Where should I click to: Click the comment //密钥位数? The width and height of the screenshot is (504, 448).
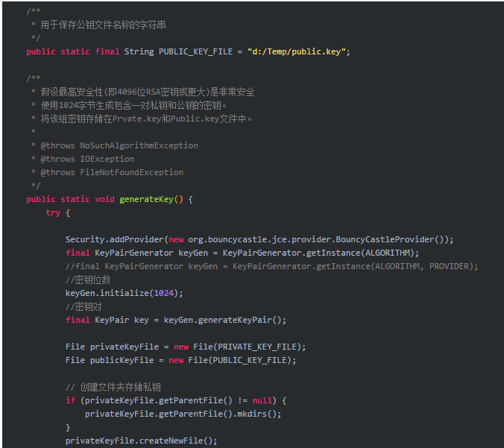[x=88, y=280]
